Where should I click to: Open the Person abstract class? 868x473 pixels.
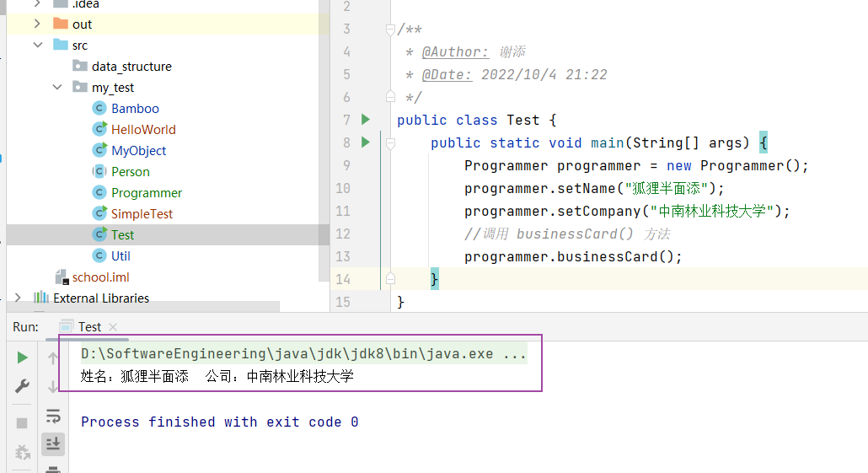pos(130,172)
